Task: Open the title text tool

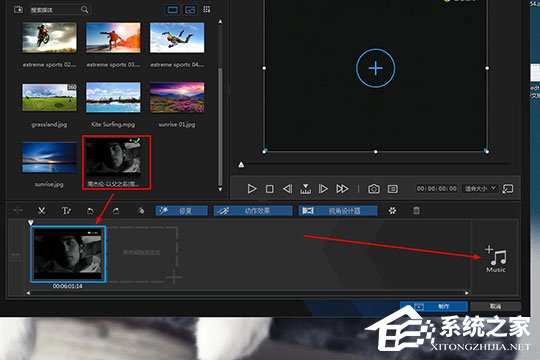Action: click(66, 210)
